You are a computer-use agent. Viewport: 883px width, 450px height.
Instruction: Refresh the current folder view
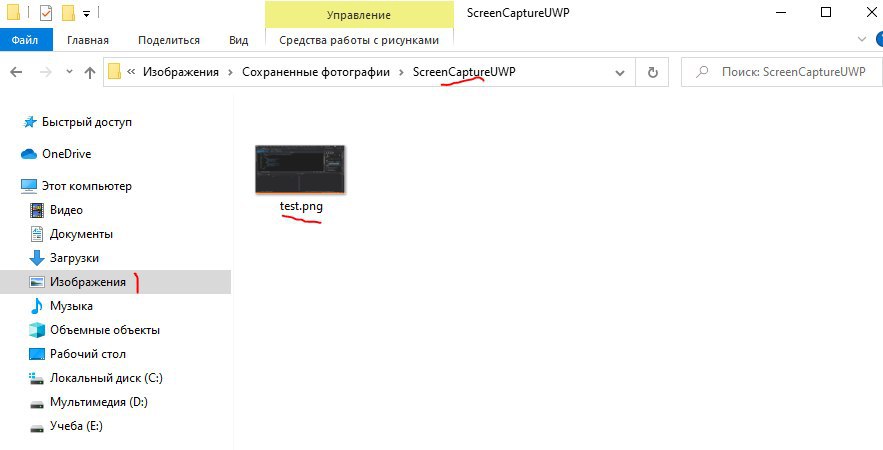(x=652, y=72)
